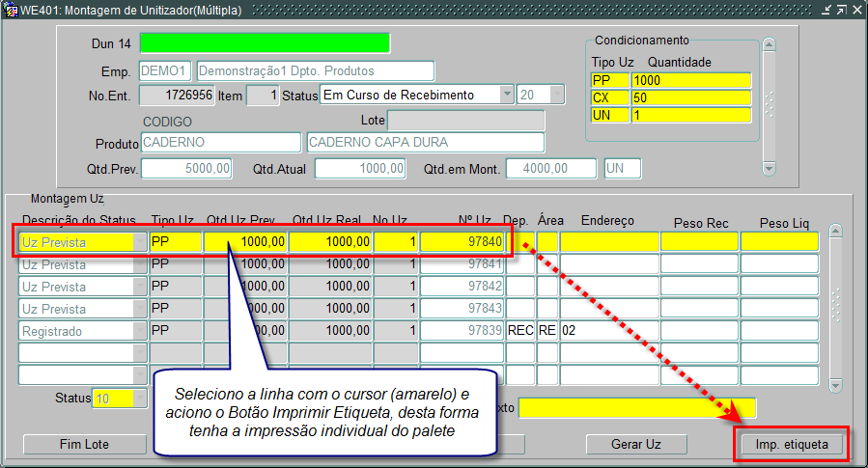Click scroll up arrow of Condicionamento list
Screen dimensions: 868x468
point(769,44)
